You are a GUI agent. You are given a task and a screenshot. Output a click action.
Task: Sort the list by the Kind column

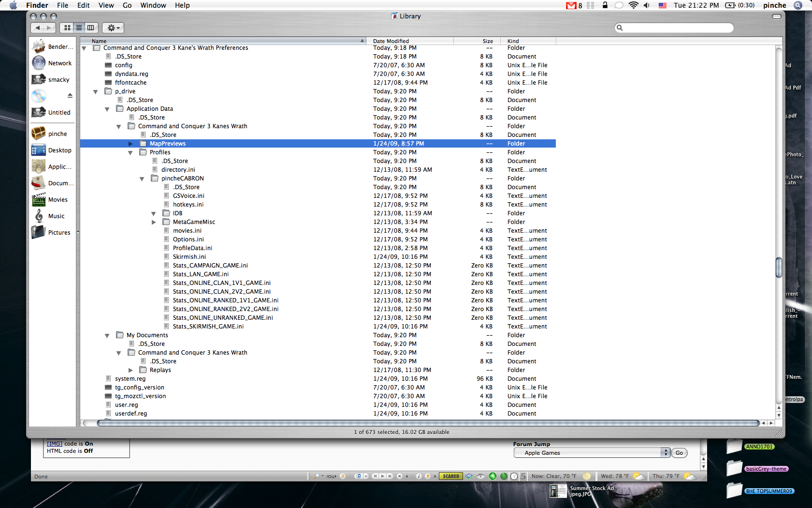(x=528, y=41)
